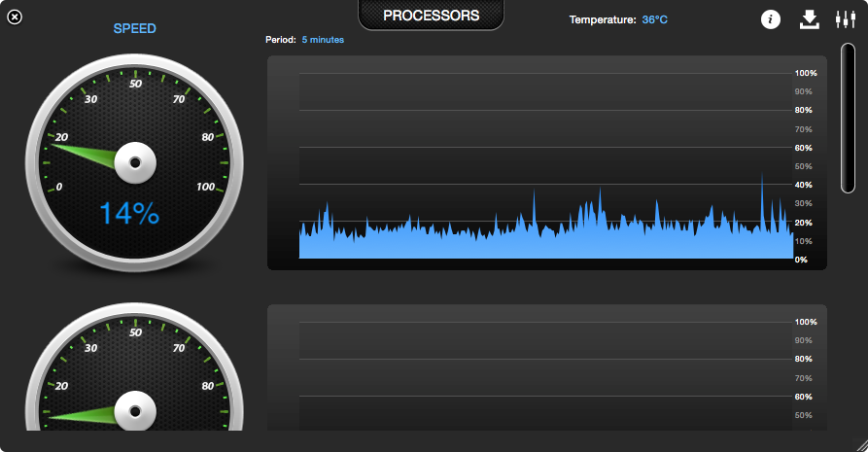Click the 14% speed gauge reading

(129, 213)
